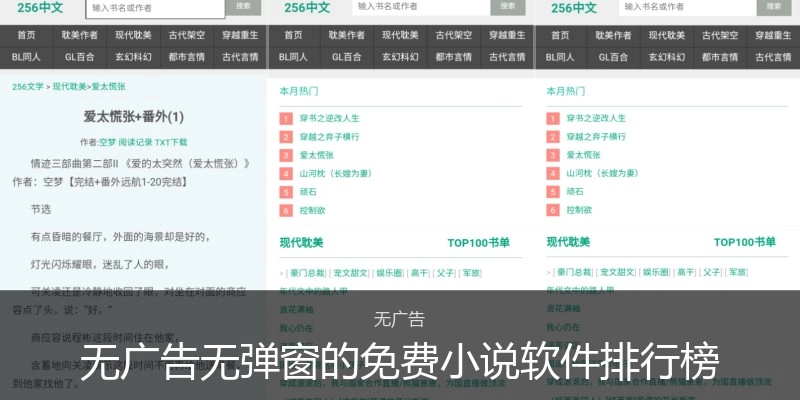Select 现代耽美 in reading-page panel navigation bar
The width and height of the screenshot is (800, 400).
133,36
